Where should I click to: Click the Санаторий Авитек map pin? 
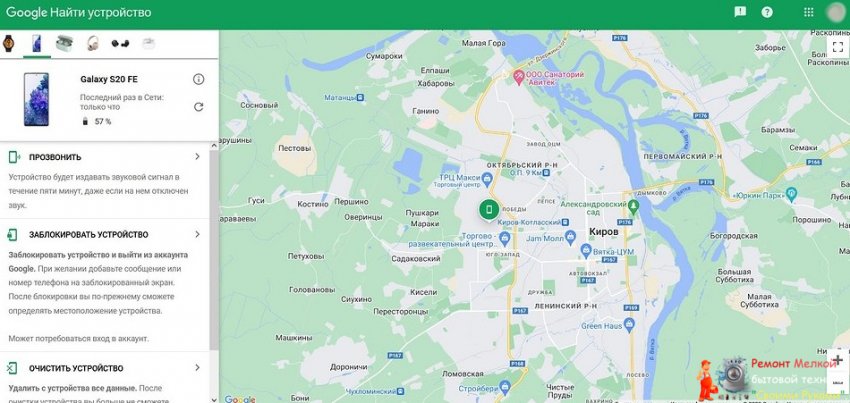click(x=518, y=78)
